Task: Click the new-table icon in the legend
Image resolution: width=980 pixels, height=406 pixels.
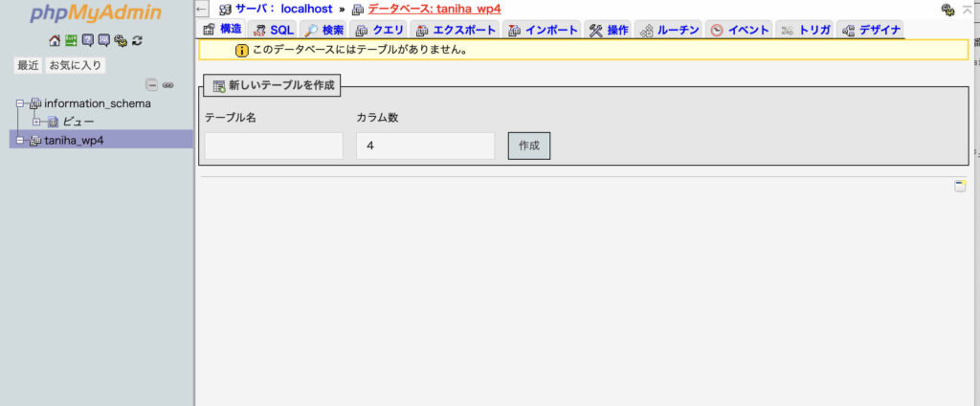Action: pyautogui.click(x=219, y=86)
